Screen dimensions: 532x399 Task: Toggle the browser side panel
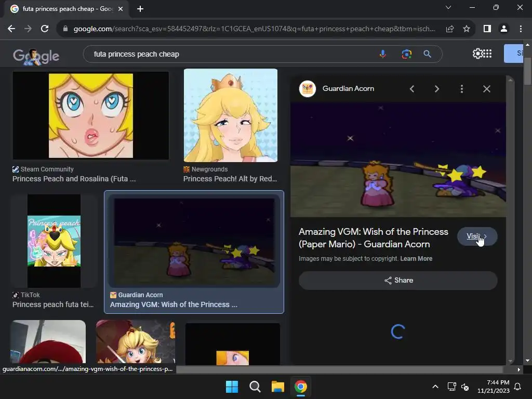[487, 29]
